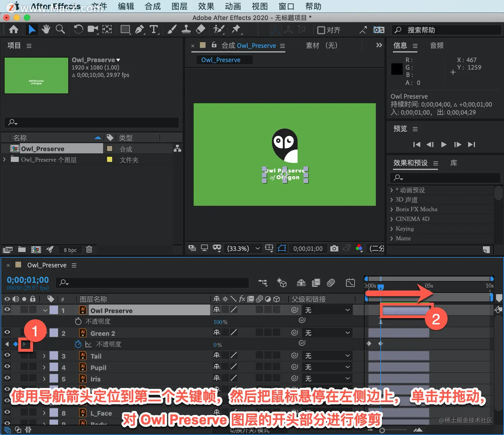Click the 8 bpc color depth button
Screen dimensions: 504x435
click(x=70, y=250)
